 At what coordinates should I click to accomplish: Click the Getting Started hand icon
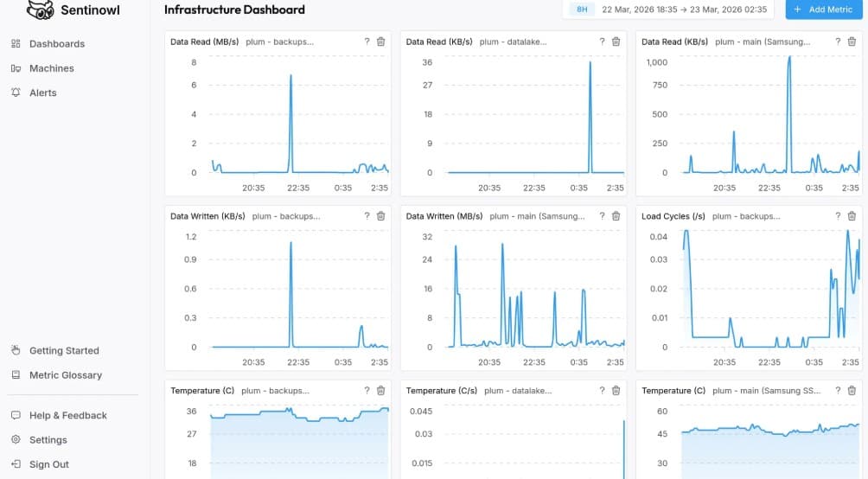click(x=16, y=350)
